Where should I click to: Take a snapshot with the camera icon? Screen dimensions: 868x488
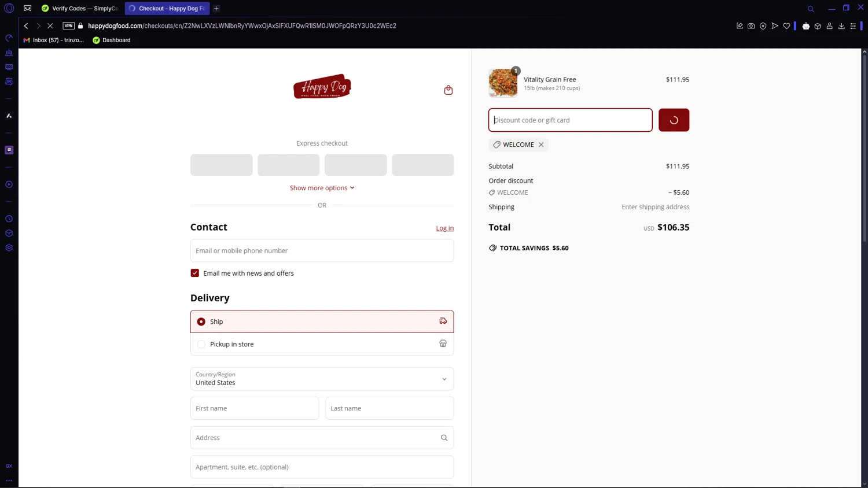751,26
